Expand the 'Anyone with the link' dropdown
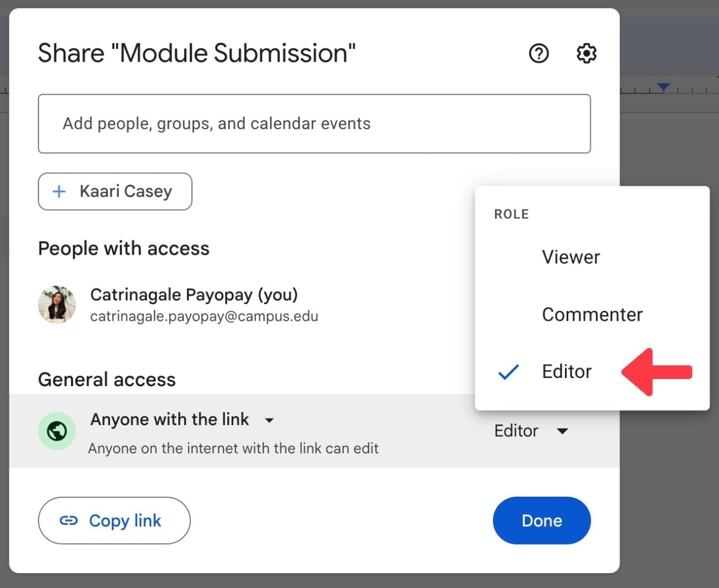The width and height of the screenshot is (719, 588). [x=269, y=420]
